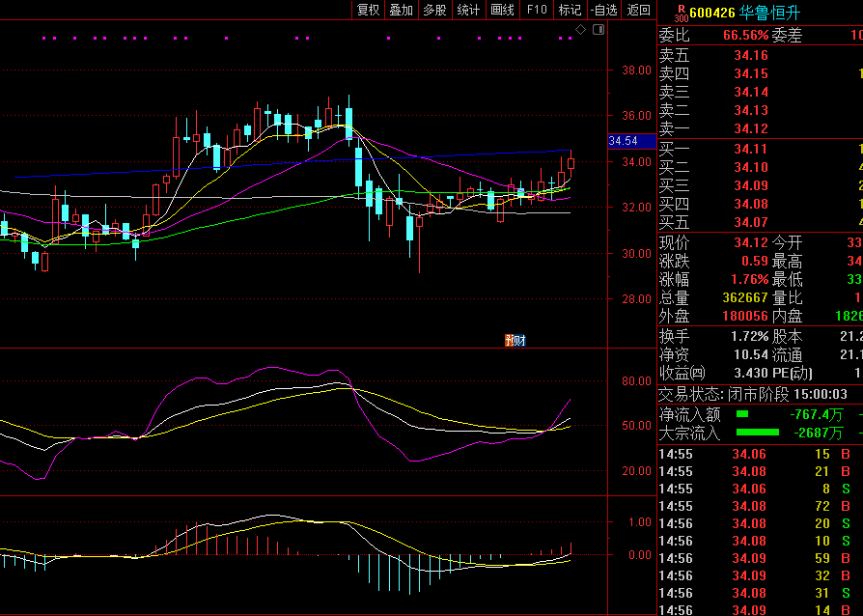Open the 多股 multi-stock view
Viewport: 863px width, 616px height.
(x=434, y=10)
